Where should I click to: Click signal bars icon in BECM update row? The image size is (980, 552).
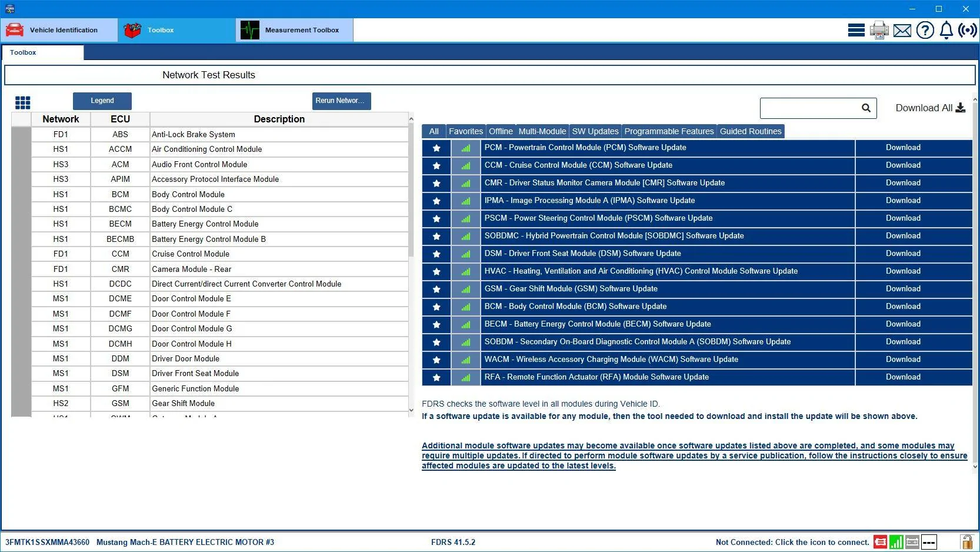(466, 325)
